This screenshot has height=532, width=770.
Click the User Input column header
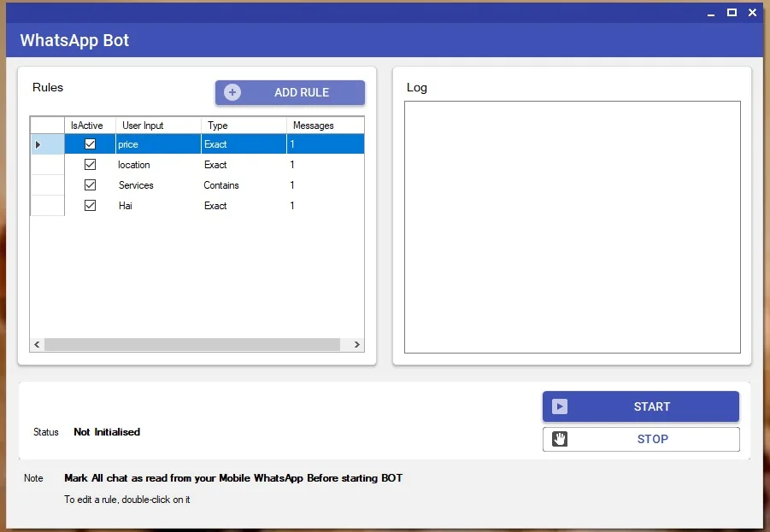143,126
